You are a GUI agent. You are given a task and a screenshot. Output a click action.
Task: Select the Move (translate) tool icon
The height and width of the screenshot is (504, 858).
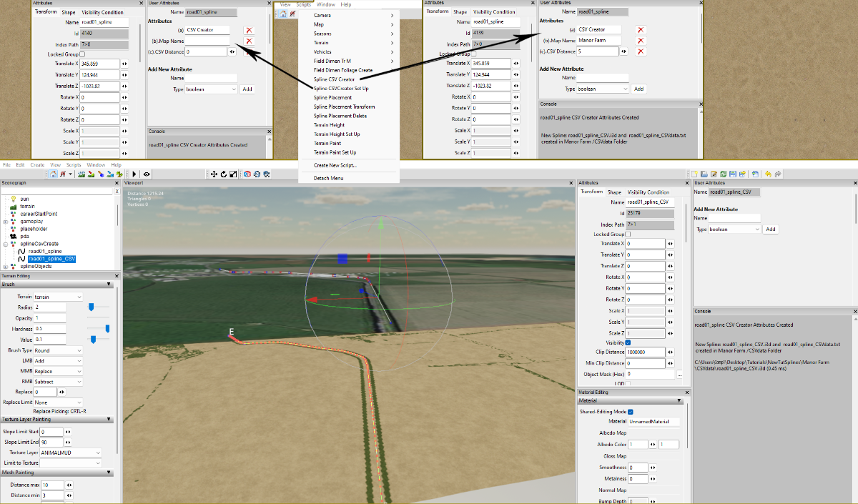(214, 174)
